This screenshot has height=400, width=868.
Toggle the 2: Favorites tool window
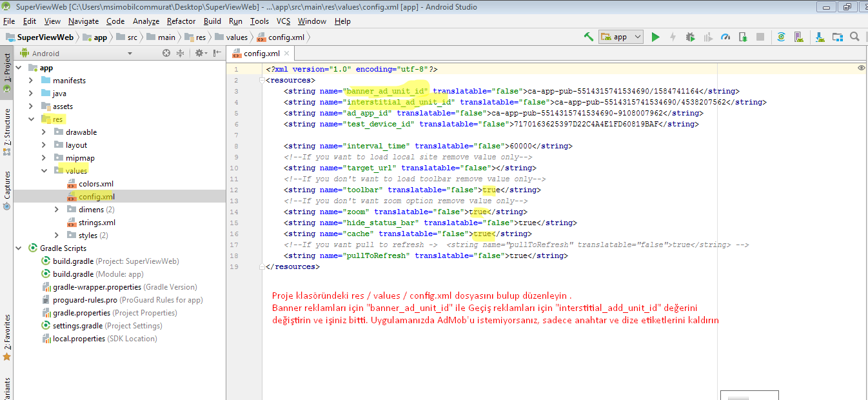[x=6, y=337]
